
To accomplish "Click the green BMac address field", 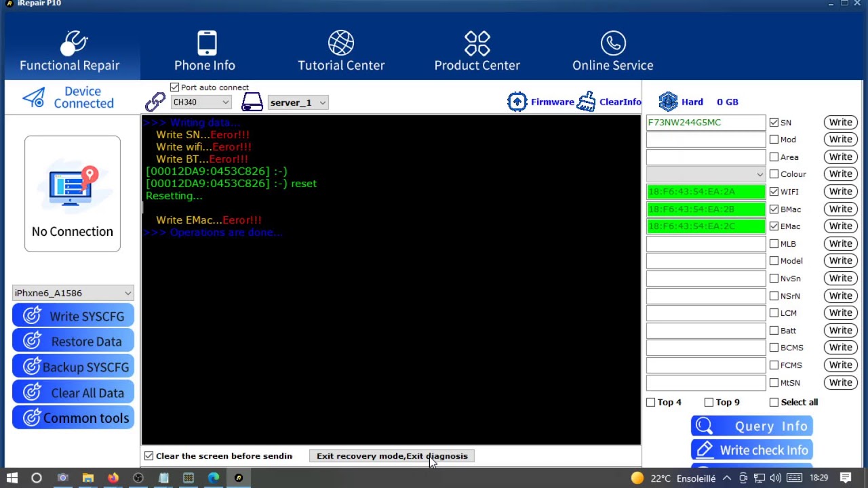I will [706, 209].
